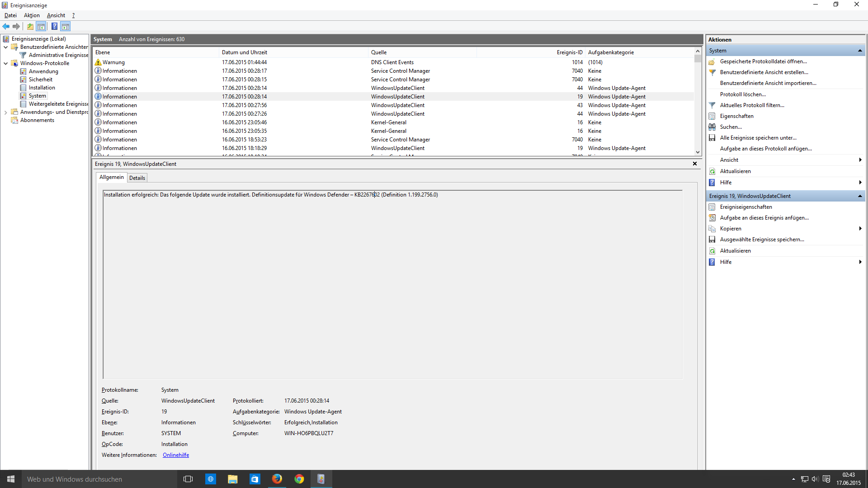Screen dimensions: 868x488
Task: Open the Onlinehilfe link
Action: tap(176, 455)
